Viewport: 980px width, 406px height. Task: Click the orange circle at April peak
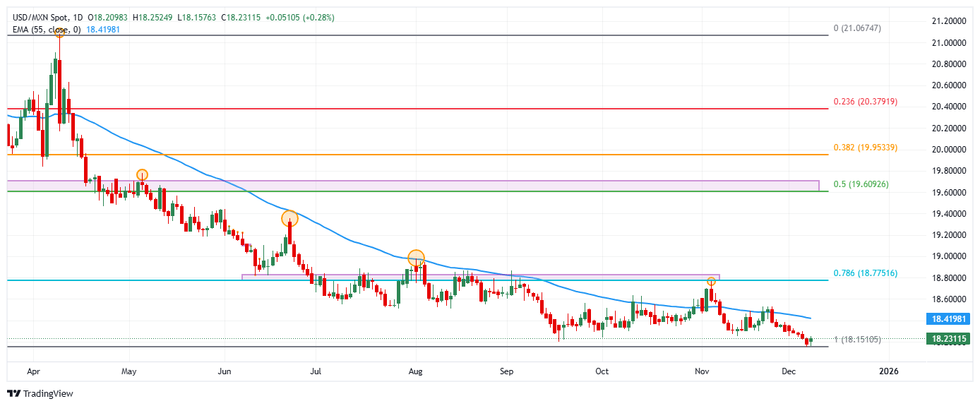[59, 32]
